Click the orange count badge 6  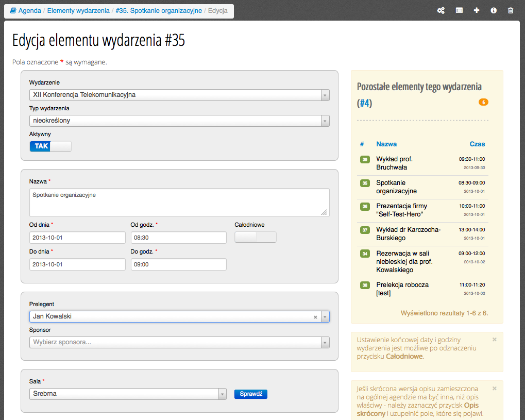(483, 102)
